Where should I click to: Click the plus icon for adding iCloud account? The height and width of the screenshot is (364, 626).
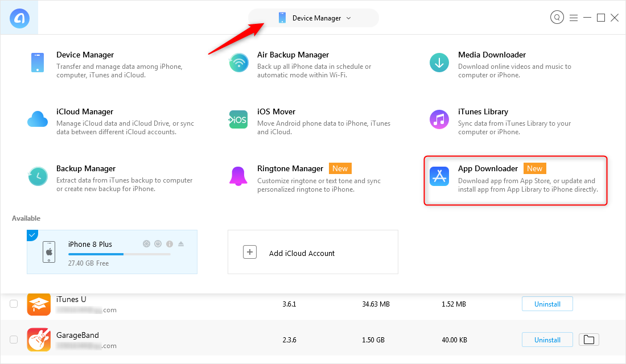[x=250, y=252]
